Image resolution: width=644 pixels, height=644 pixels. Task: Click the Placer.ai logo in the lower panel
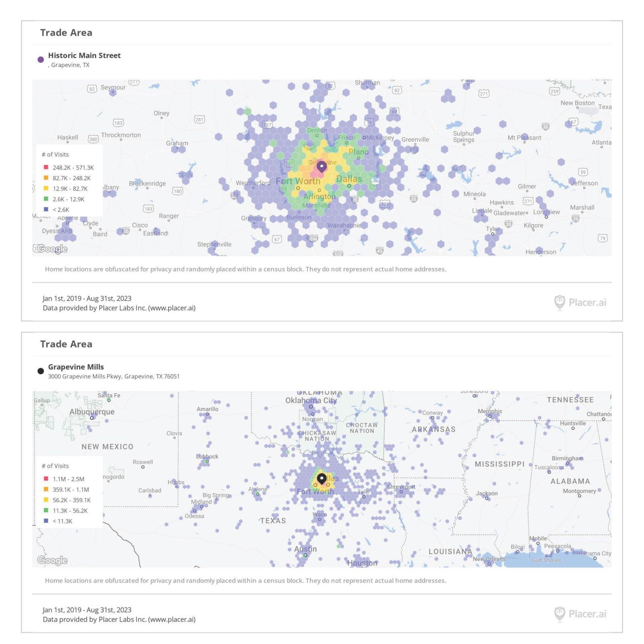[580, 614]
